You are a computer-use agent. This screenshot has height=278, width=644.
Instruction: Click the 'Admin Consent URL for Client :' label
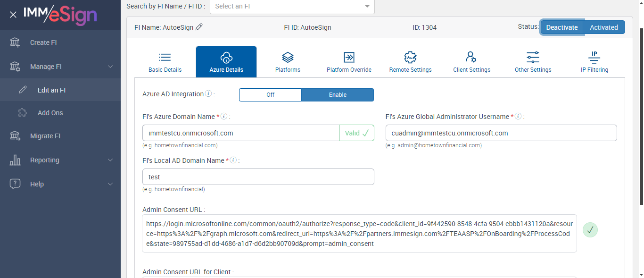coord(188,272)
